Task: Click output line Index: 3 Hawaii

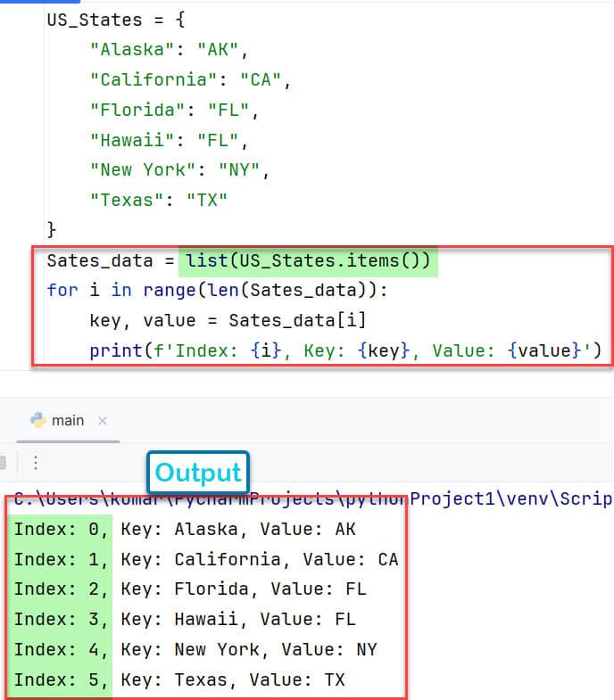Action: click(185, 619)
